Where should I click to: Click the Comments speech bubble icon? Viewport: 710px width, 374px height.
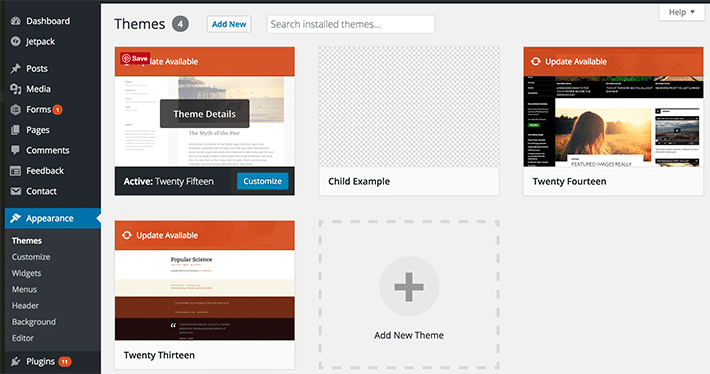[16, 150]
